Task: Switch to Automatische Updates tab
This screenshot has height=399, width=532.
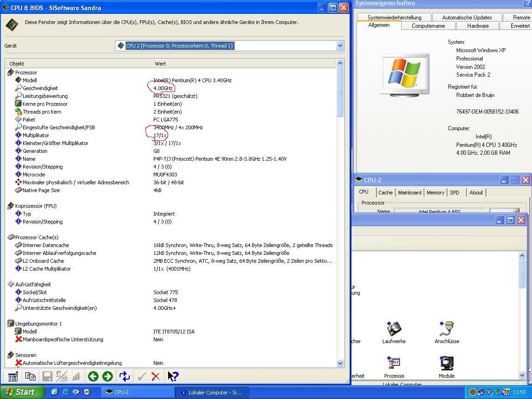Action: point(467,17)
